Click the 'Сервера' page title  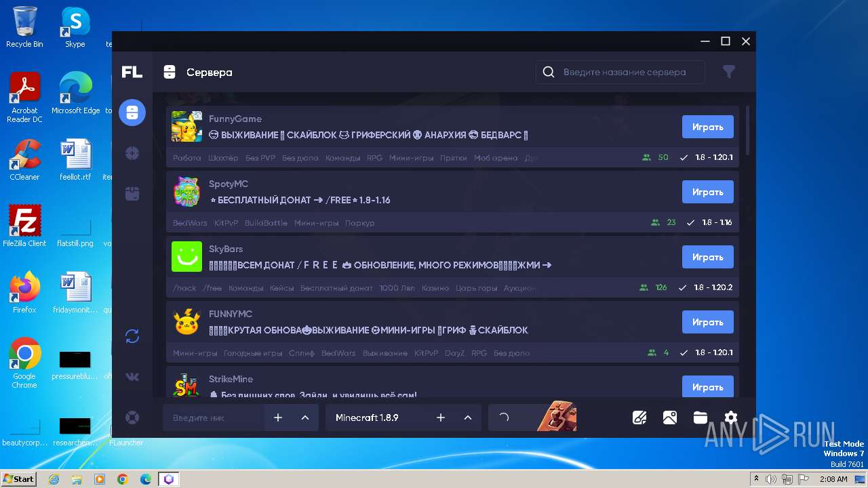tap(210, 72)
